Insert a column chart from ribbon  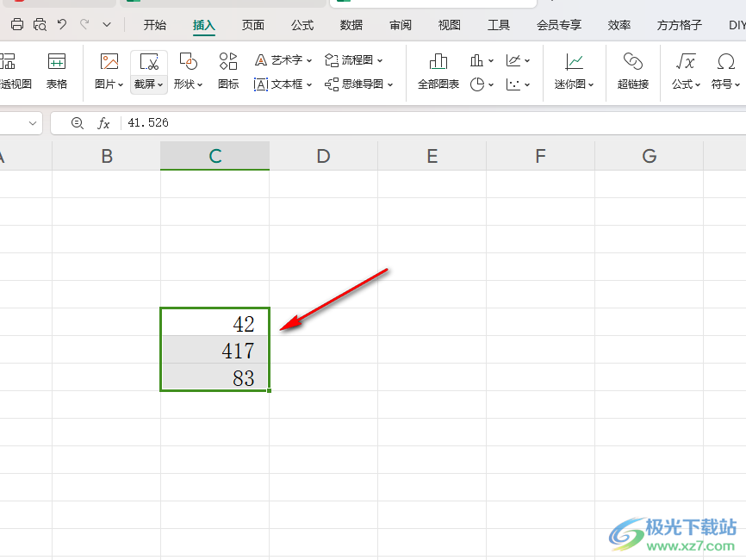tap(476, 60)
